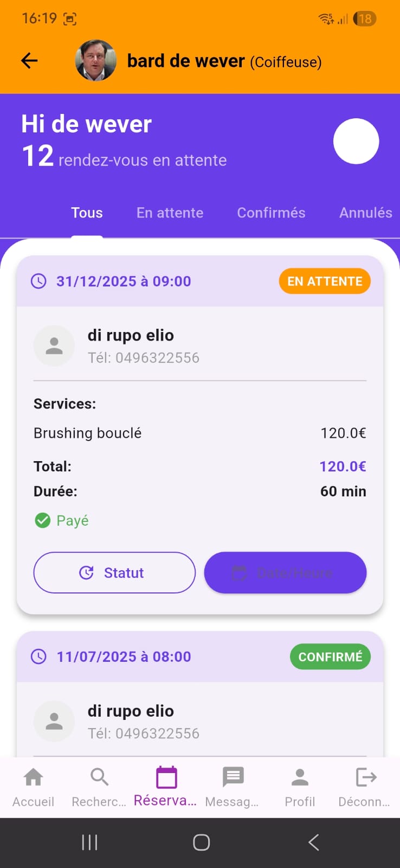Tap the Recherche magnifier icon
Image resolution: width=400 pixels, height=868 pixels.
[x=99, y=777]
